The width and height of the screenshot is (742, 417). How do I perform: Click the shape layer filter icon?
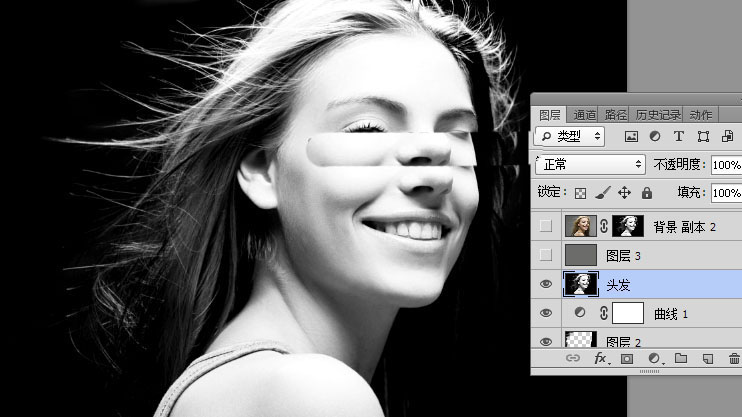(703, 136)
